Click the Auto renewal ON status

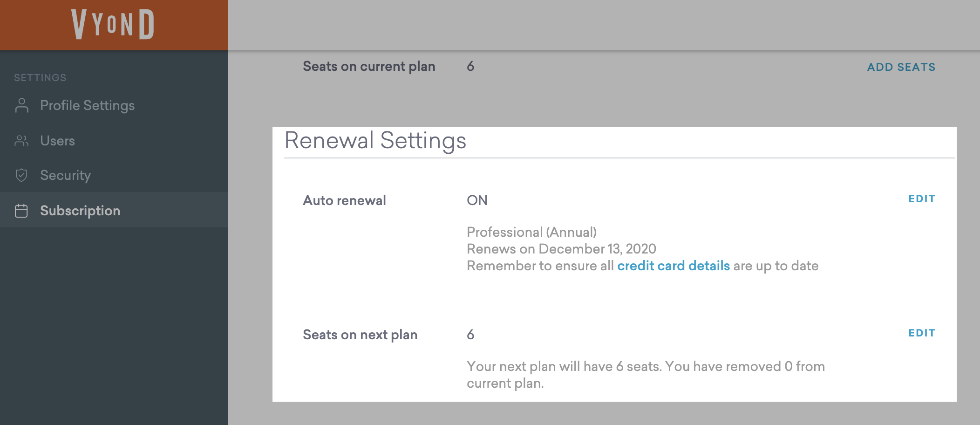point(477,200)
